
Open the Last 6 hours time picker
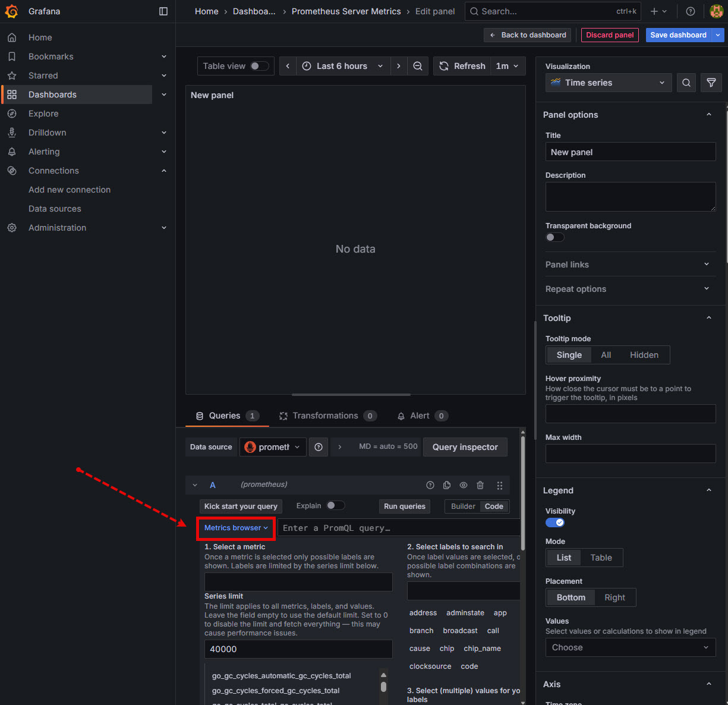tap(343, 66)
